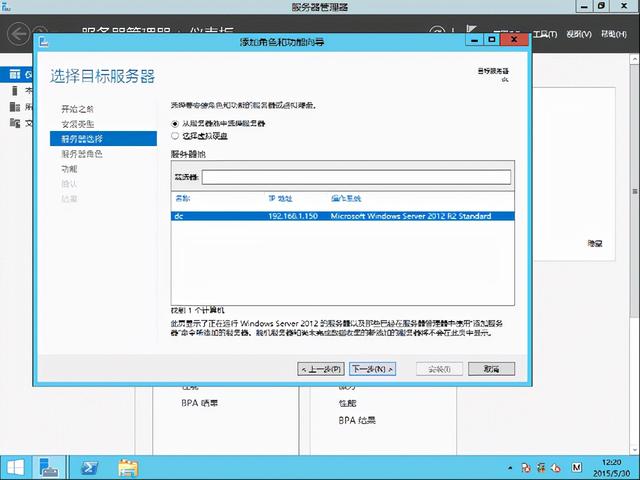Click the 取消 cancel button

[491, 369]
